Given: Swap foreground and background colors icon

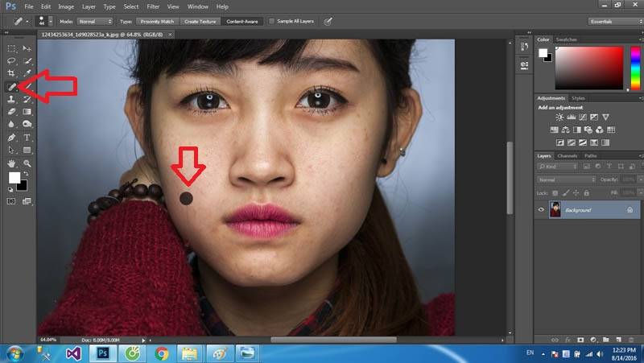Looking at the screenshot, I should click(27, 174).
